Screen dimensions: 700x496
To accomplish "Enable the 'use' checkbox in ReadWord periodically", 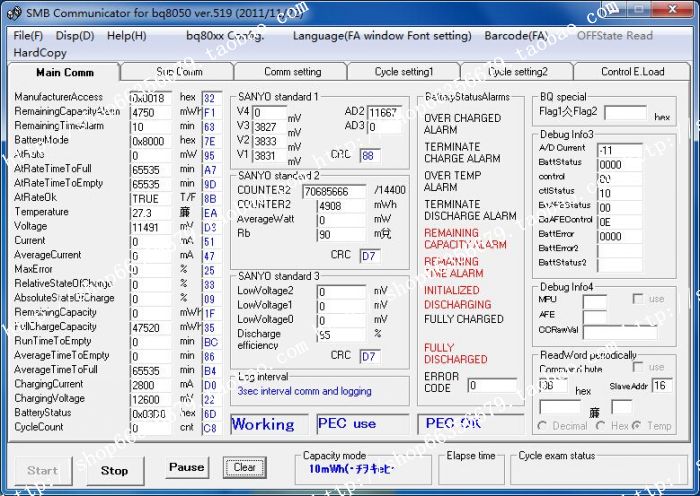I will point(638,367).
